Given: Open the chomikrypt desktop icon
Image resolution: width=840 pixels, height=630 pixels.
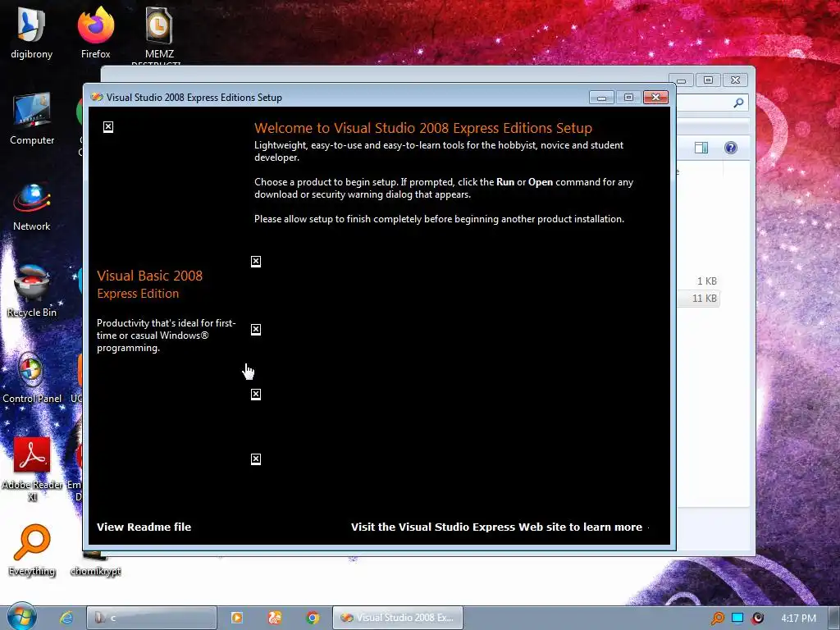Looking at the screenshot, I should tap(95, 565).
